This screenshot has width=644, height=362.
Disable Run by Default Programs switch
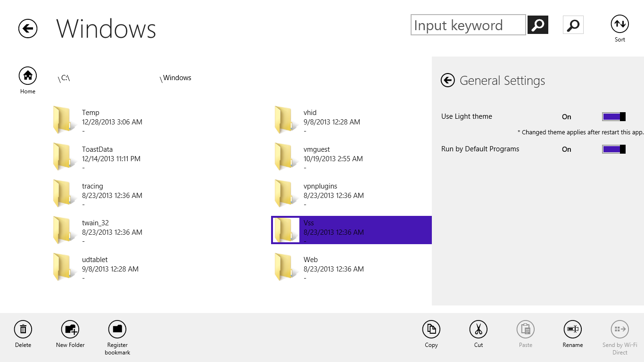[x=614, y=149]
